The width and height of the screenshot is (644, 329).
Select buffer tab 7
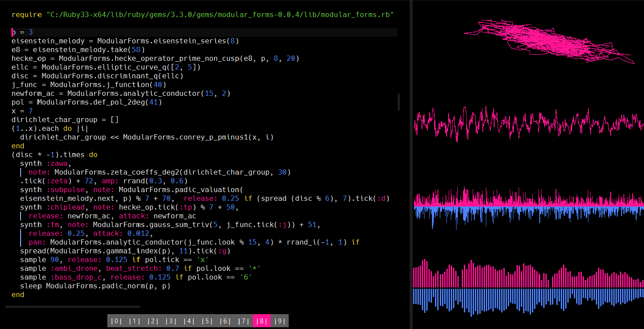(244, 321)
